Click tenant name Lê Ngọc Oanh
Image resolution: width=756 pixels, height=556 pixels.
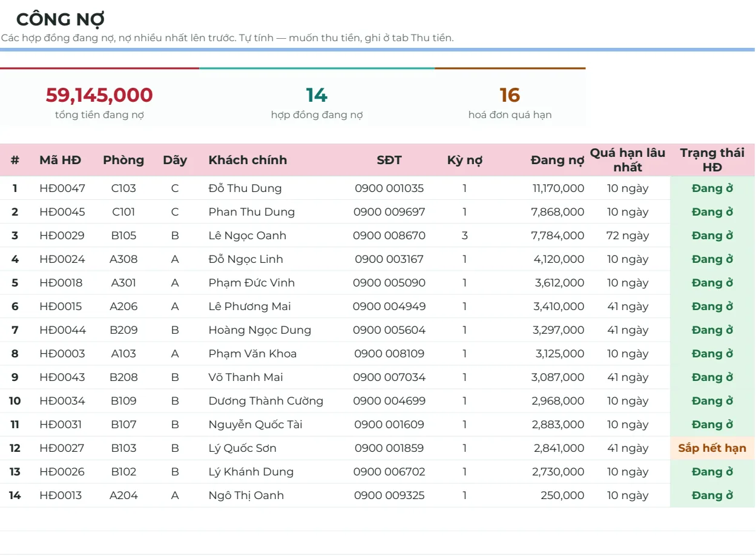[248, 236]
